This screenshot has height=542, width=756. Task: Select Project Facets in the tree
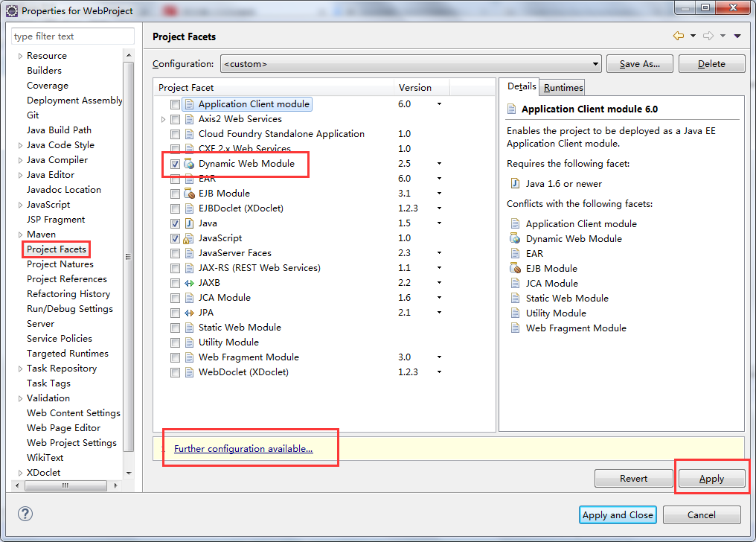[57, 249]
